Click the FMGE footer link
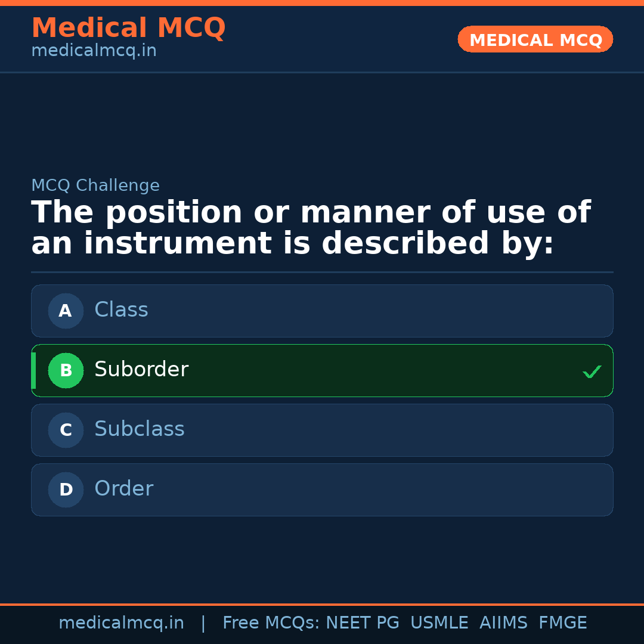Image resolution: width=644 pixels, height=644 pixels. [562, 623]
